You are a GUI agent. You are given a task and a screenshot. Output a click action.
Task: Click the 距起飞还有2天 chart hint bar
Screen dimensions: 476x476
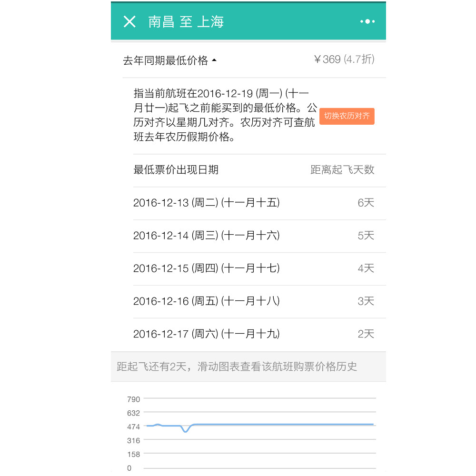tap(237, 367)
